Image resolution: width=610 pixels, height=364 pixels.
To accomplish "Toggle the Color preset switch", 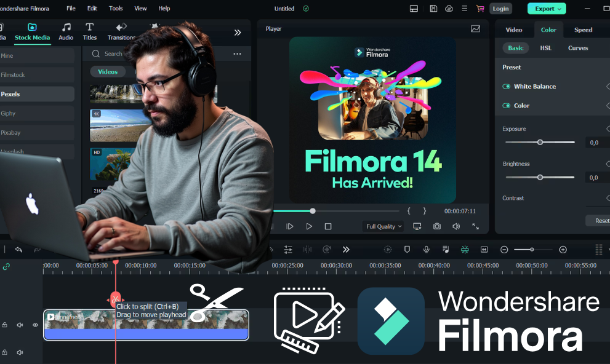I will [x=507, y=106].
